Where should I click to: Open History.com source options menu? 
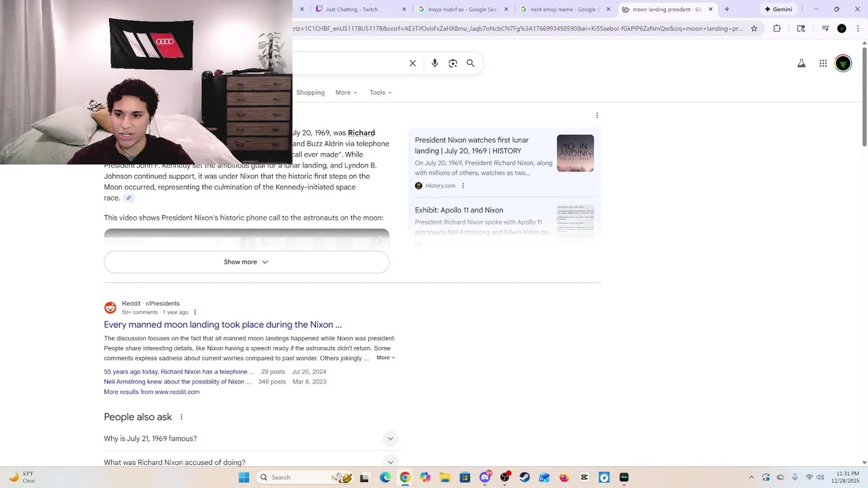point(463,186)
